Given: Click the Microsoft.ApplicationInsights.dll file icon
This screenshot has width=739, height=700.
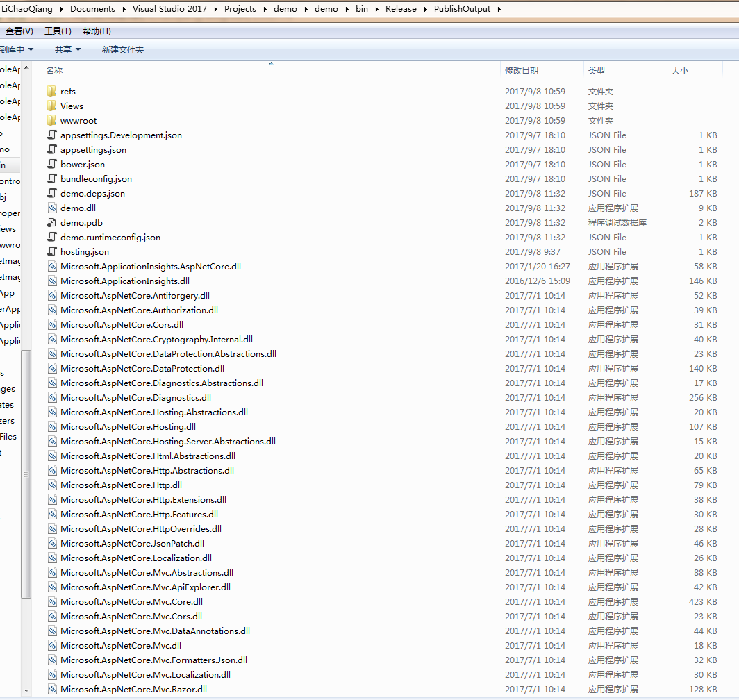Looking at the screenshot, I should (x=52, y=281).
